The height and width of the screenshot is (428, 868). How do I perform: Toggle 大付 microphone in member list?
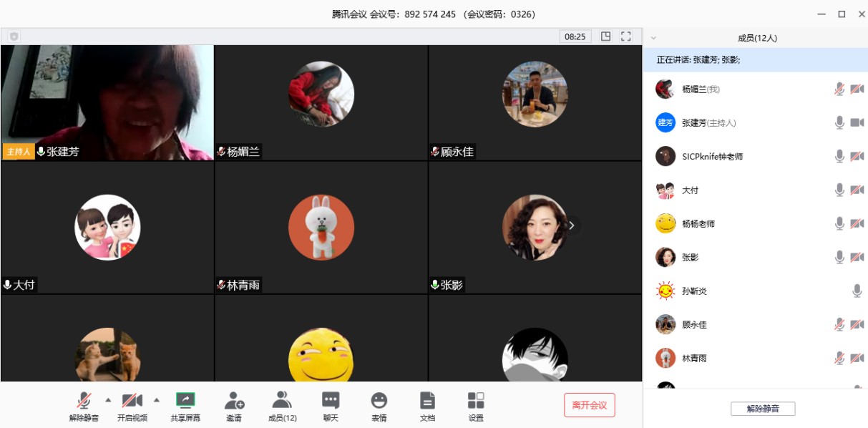click(839, 190)
